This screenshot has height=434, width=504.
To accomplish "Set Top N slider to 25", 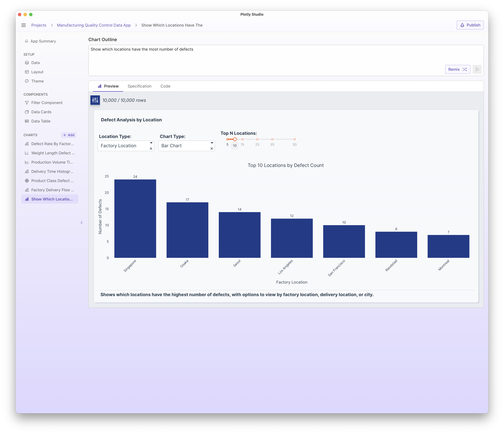I will 257,140.
